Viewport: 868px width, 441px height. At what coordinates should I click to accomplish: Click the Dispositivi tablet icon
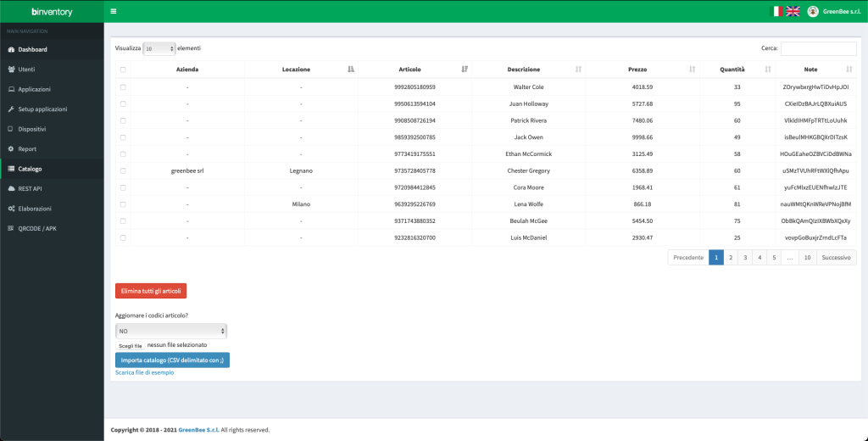10,129
